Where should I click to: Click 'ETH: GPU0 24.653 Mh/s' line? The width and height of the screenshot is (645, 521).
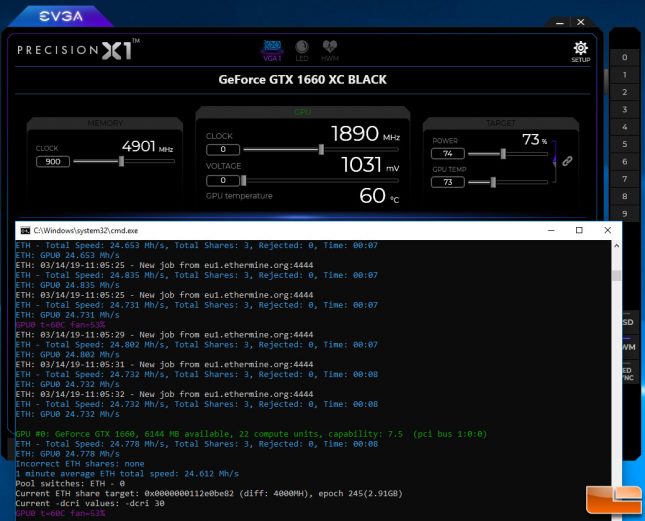coord(67,255)
